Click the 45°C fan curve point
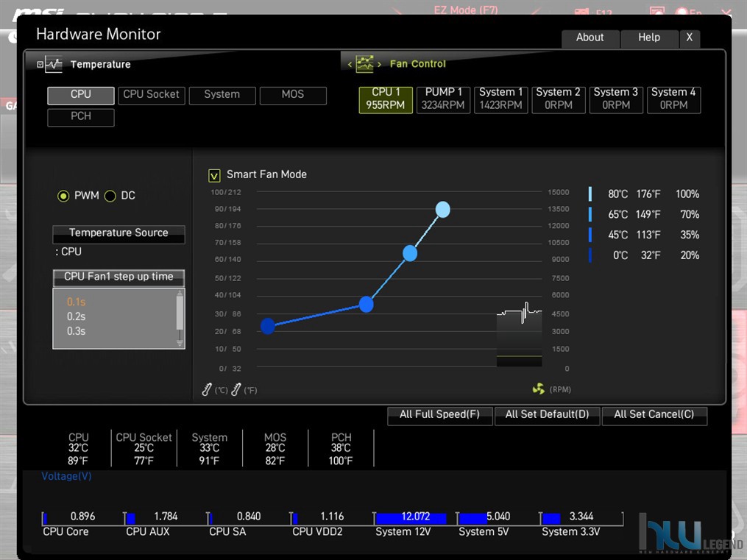Viewport: 747px width, 560px height. (x=366, y=305)
